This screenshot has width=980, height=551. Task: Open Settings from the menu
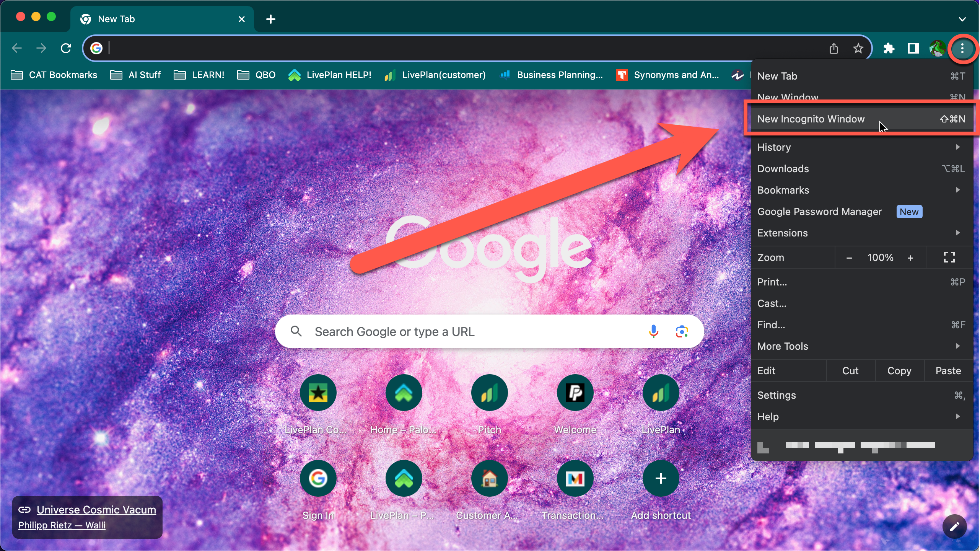[777, 395]
